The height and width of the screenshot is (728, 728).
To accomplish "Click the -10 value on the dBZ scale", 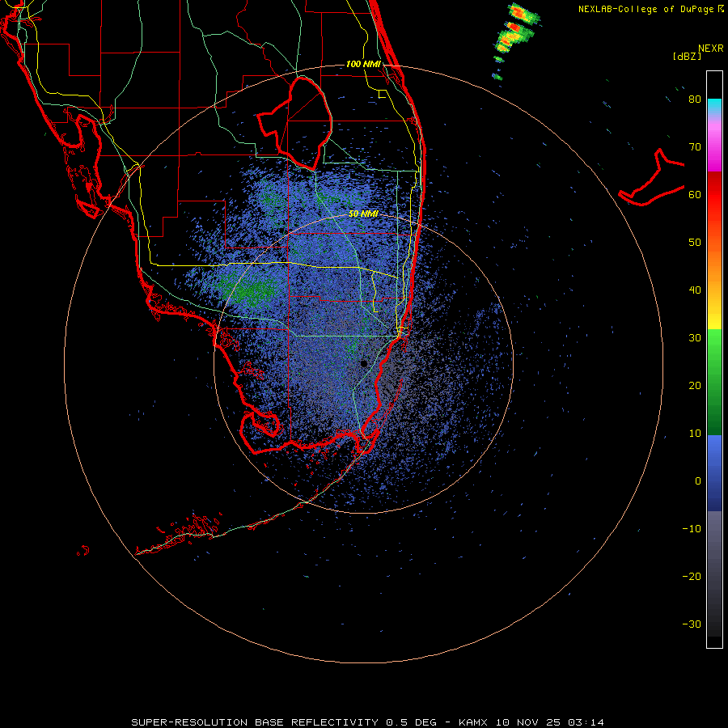I will tap(692, 529).
